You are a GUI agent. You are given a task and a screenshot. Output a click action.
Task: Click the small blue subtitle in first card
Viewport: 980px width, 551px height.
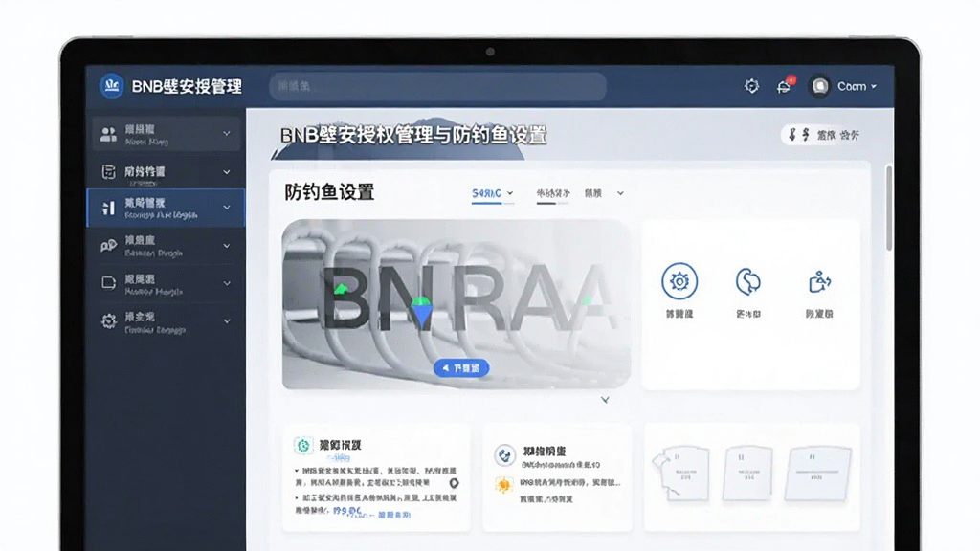338,458
